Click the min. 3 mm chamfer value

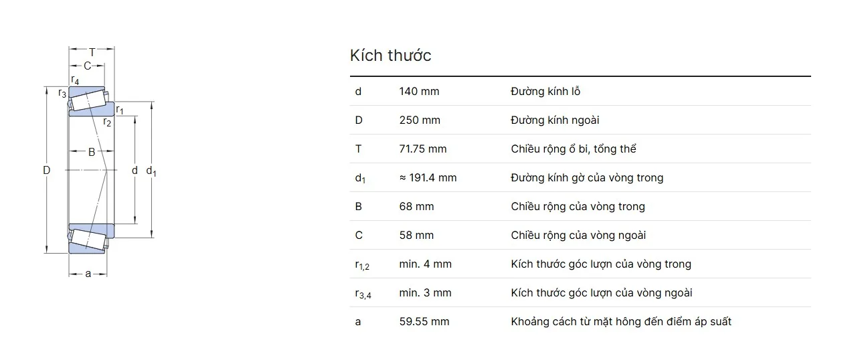coord(425,292)
